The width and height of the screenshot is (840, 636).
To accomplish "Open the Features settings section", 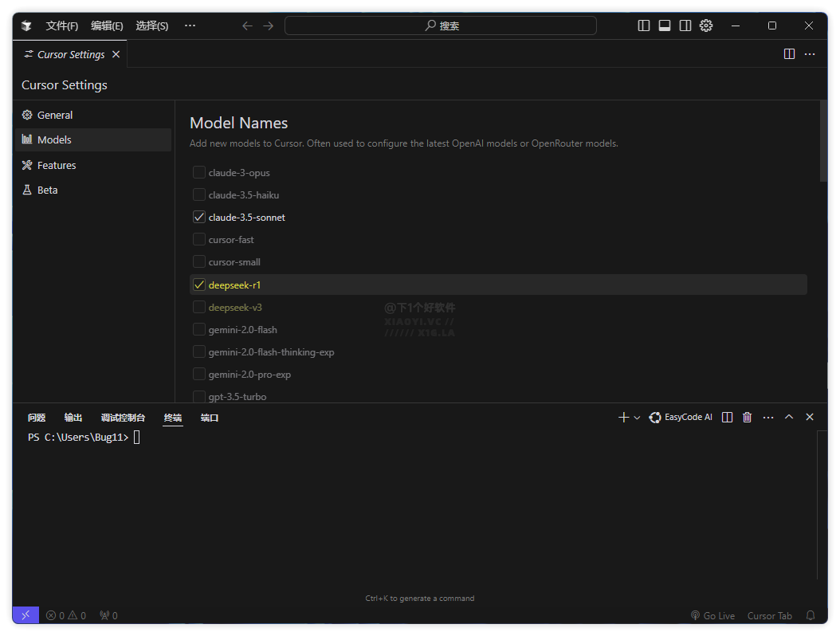I will [x=57, y=165].
